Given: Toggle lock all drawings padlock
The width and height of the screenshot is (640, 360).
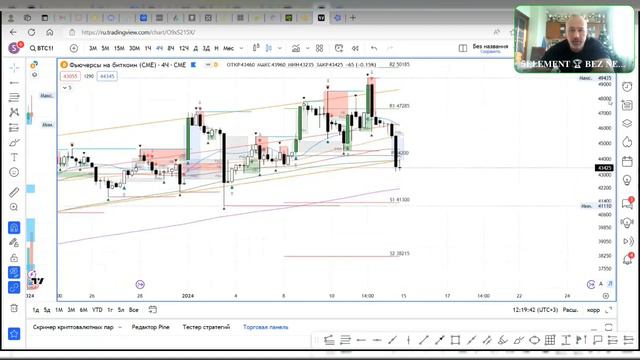Looking at the screenshot, I should (14, 258).
